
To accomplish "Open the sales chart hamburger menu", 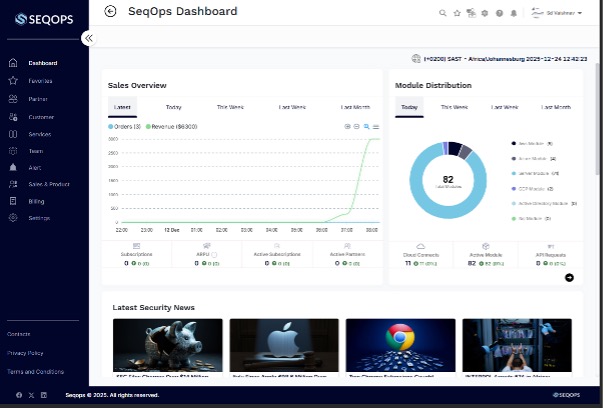I will tap(376, 126).
